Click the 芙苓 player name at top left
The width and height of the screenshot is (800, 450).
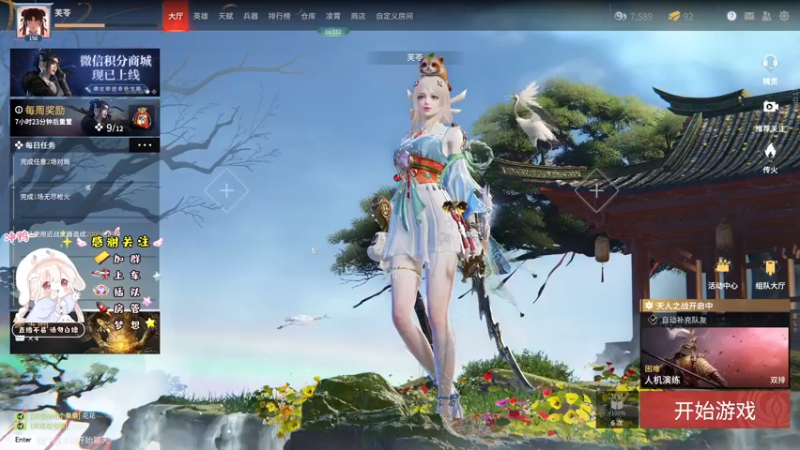point(63,13)
